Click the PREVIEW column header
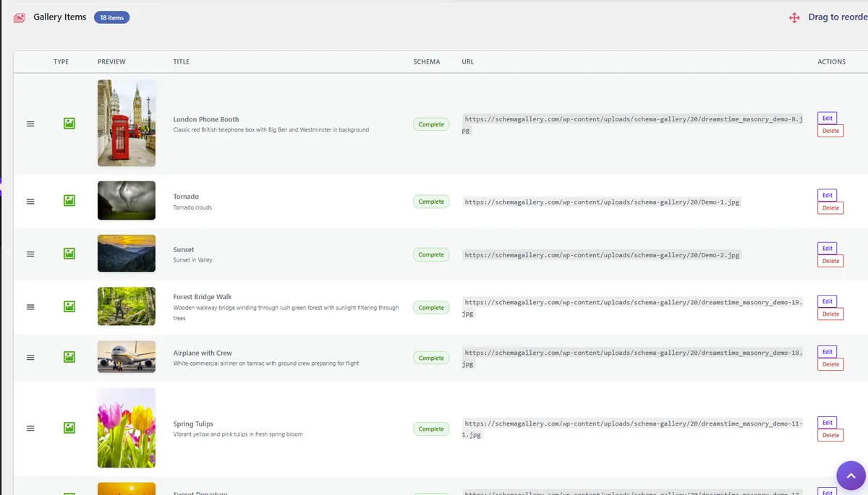The width and height of the screenshot is (868, 495). pos(111,62)
